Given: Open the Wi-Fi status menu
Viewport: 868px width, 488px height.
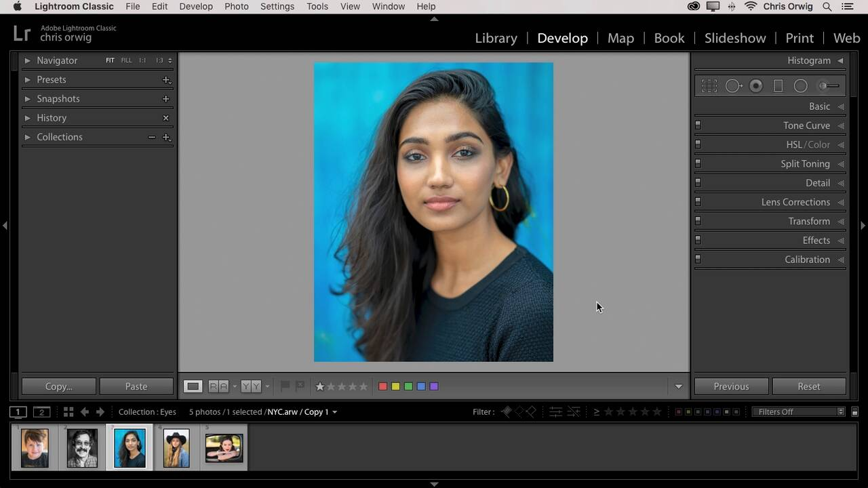Looking at the screenshot, I should point(751,7).
